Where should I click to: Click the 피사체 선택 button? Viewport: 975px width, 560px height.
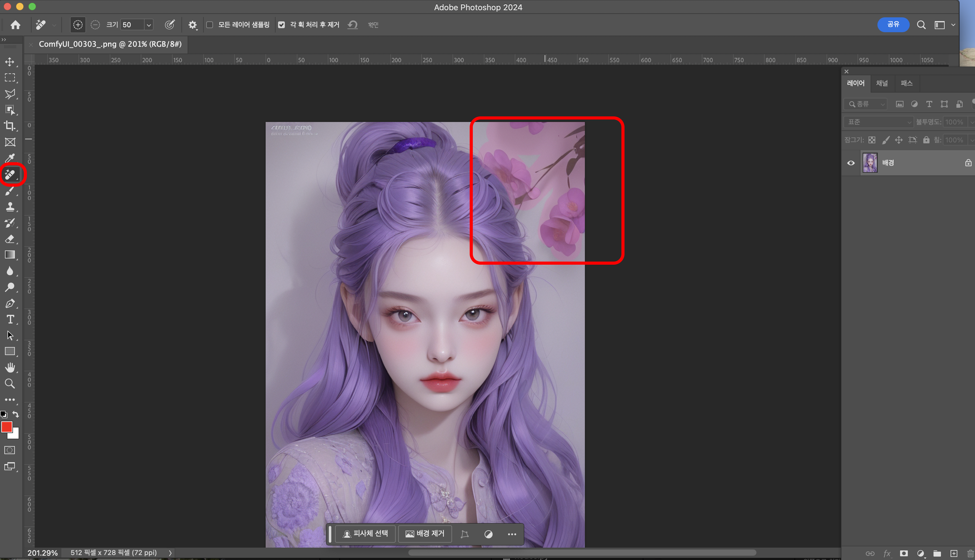365,534
